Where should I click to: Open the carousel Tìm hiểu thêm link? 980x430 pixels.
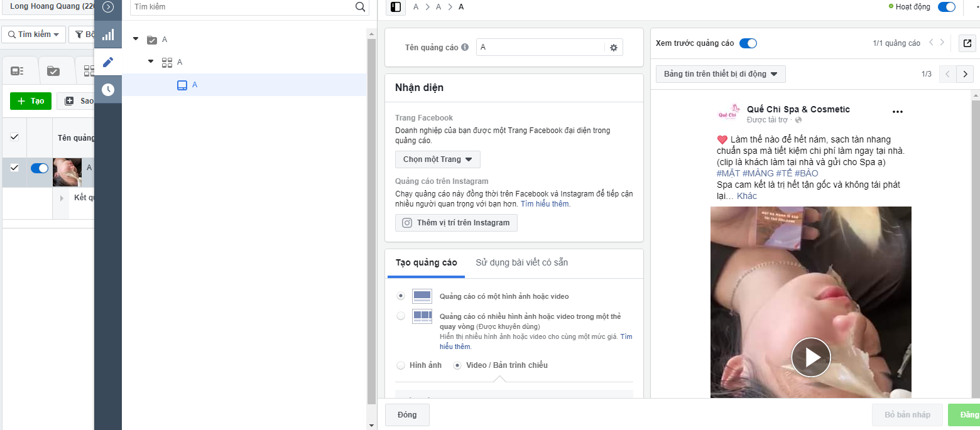pos(536,341)
